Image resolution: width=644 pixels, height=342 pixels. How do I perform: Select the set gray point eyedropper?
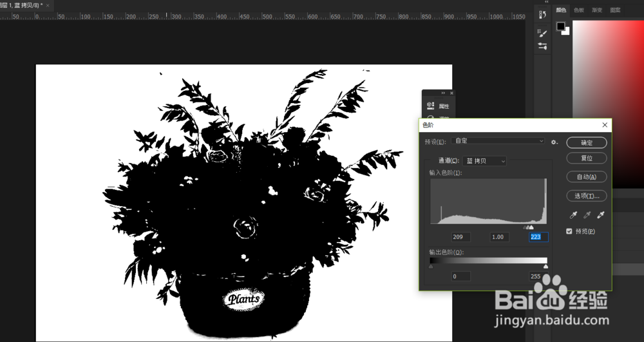click(x=587, y=215)
